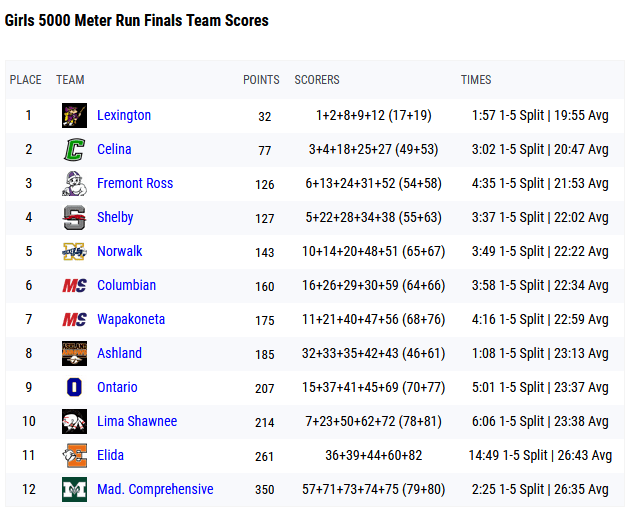Click the TIMES column header
Viewport: 632px width, 517px height.
476,80
